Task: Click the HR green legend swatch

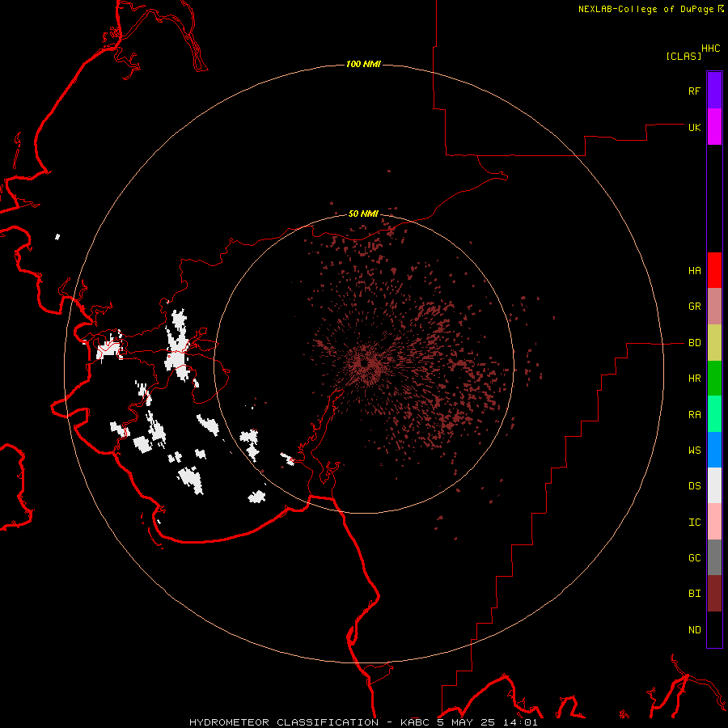Action: coord(714,379)
